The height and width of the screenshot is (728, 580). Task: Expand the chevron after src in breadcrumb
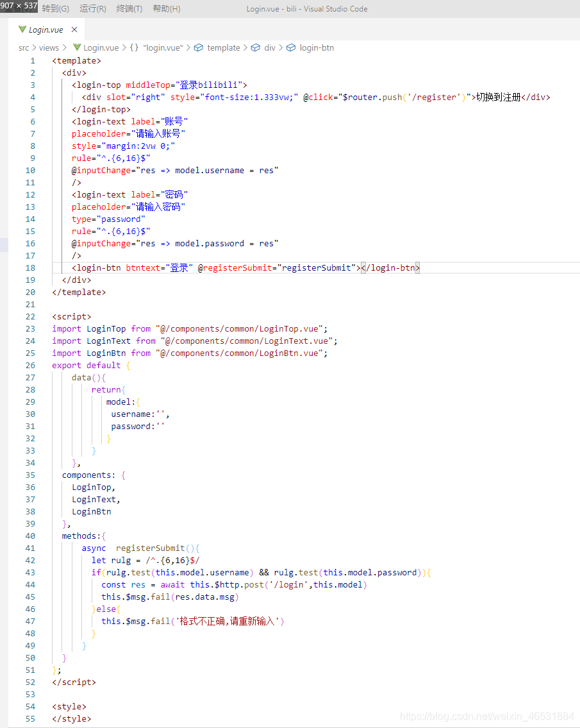[34, 48]
